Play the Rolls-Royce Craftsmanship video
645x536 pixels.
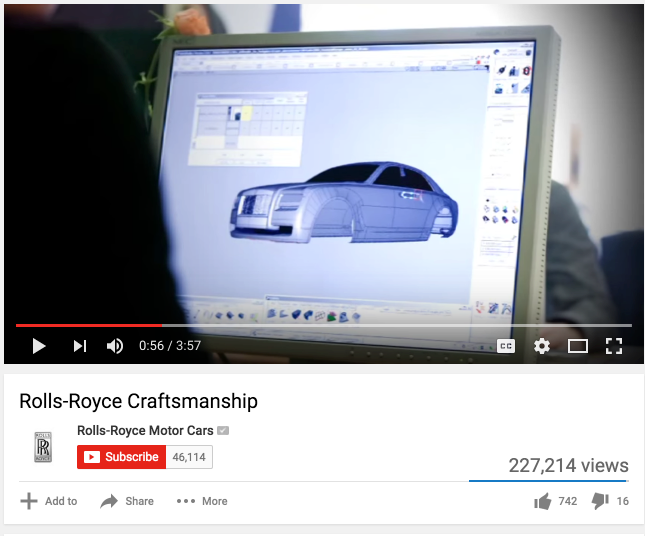[x=39, y=346]
